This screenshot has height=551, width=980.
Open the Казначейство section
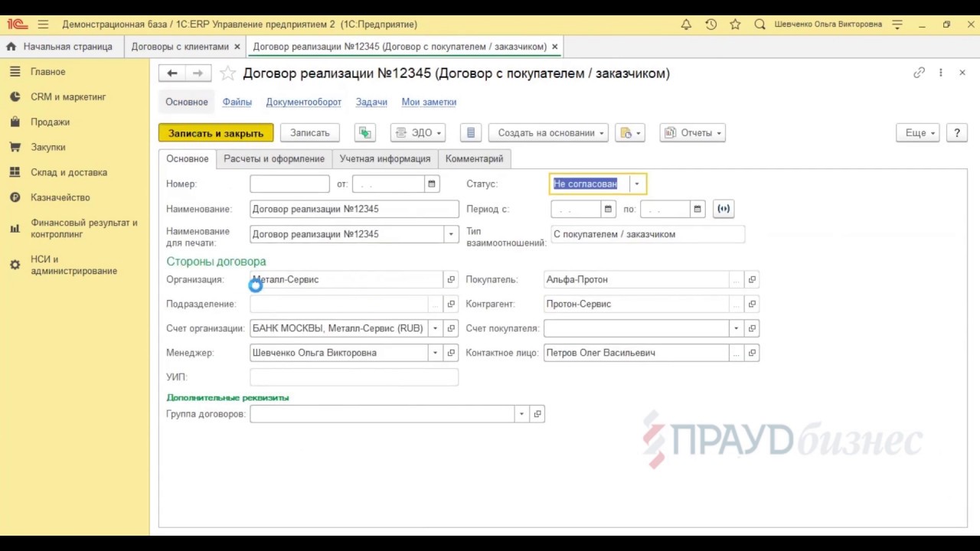point(60,197)
